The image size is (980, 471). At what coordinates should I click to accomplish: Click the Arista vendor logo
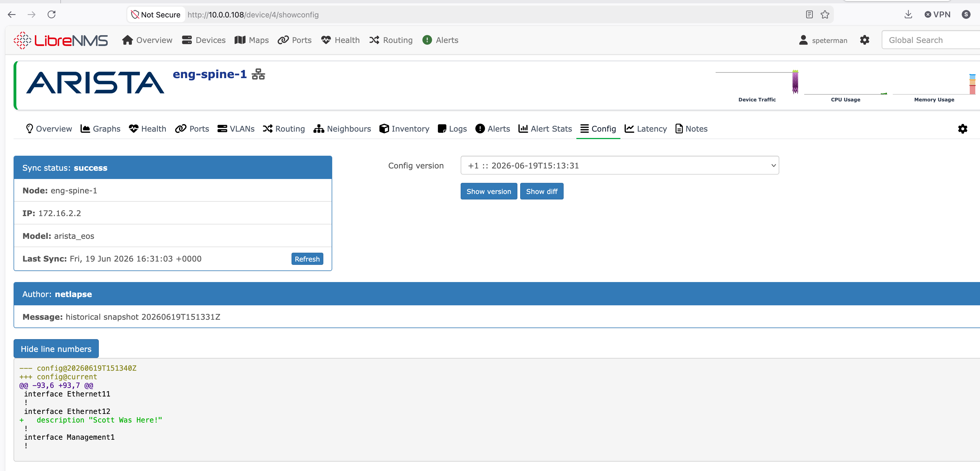point(95,83)
